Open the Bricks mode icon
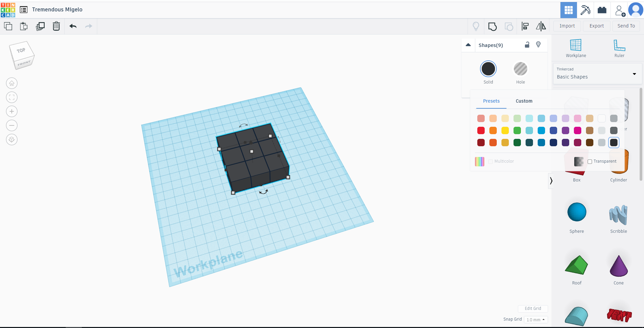Image resolution: width=644 pixels, height=328 pixels. tap(602, 10)
